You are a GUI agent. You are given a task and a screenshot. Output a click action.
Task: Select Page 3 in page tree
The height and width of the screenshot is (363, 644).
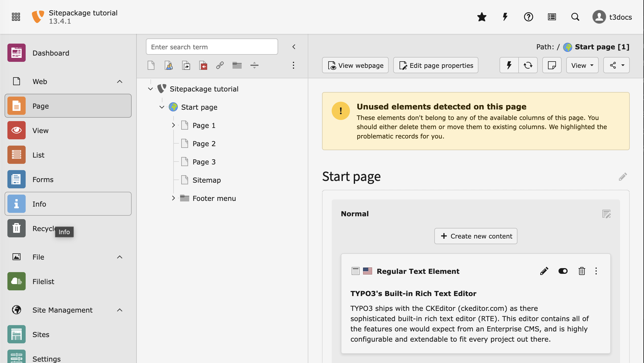pyautogui.click(x=204, y=162)
